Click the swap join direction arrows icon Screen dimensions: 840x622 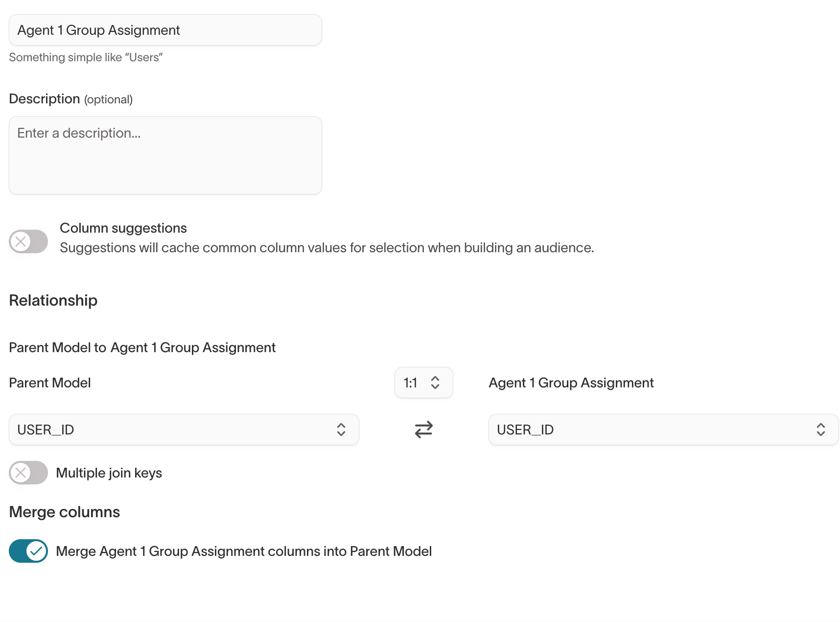point(423,430)
